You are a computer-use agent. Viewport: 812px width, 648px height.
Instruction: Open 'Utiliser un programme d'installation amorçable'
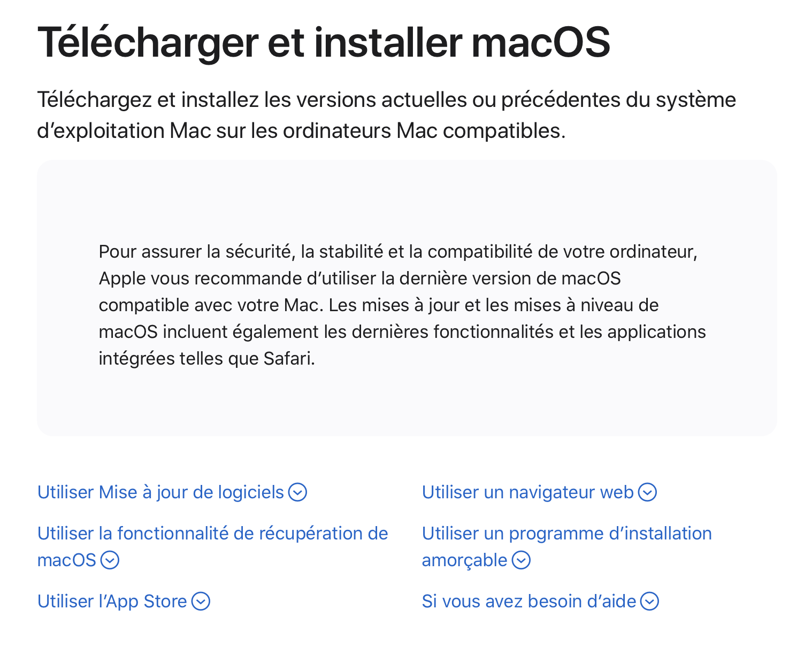(566, 533)
